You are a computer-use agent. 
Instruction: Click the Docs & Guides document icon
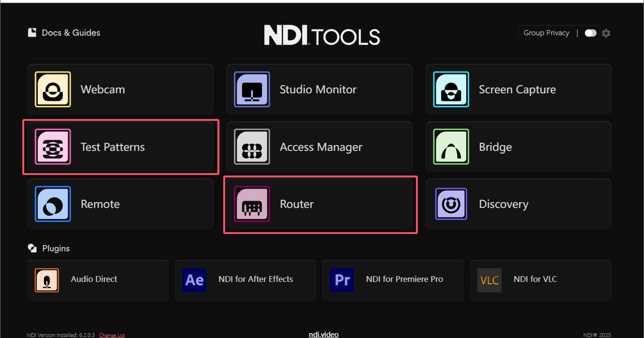pos(32,33)
